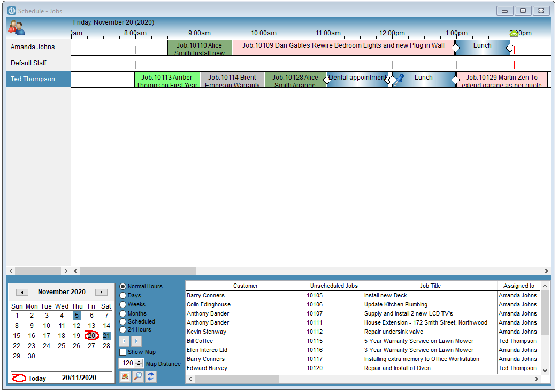The width and height of the screenshot is (558, 392).
Task: Click the map picture icon button
Action: click(125, 376)
